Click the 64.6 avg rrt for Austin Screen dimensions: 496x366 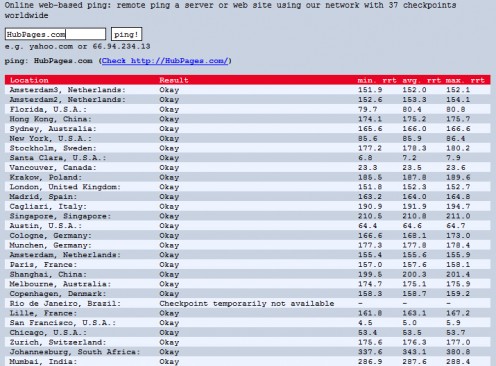click(x=412, y=226)
